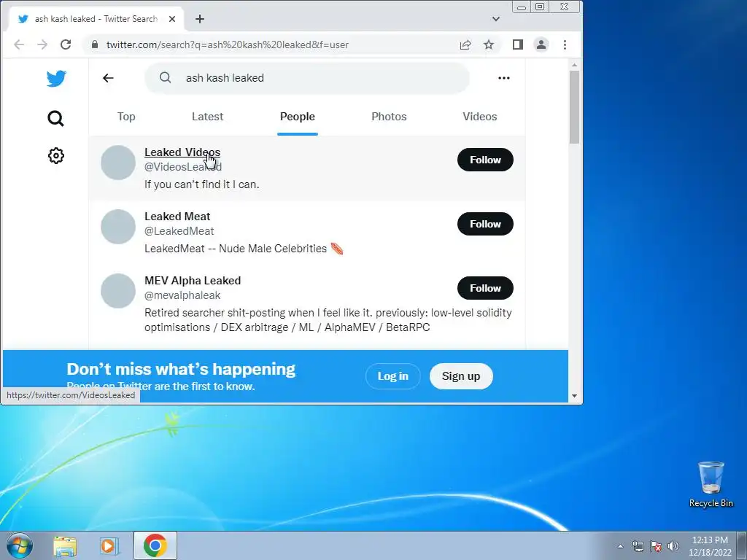Image resolution: width=747 pixels, height=560 pixels.
Task: Switch to the Photos results tab
Action: [x=389, y=117]
